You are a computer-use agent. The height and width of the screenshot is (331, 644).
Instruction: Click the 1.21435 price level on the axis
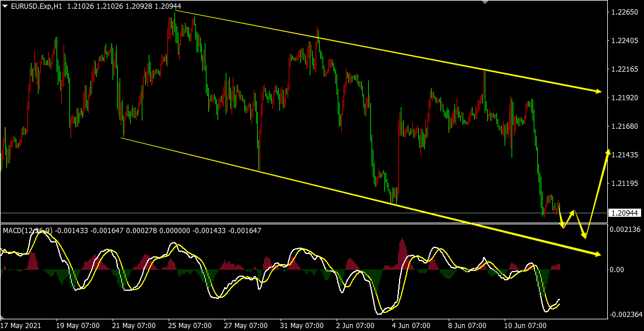[624, 154]
